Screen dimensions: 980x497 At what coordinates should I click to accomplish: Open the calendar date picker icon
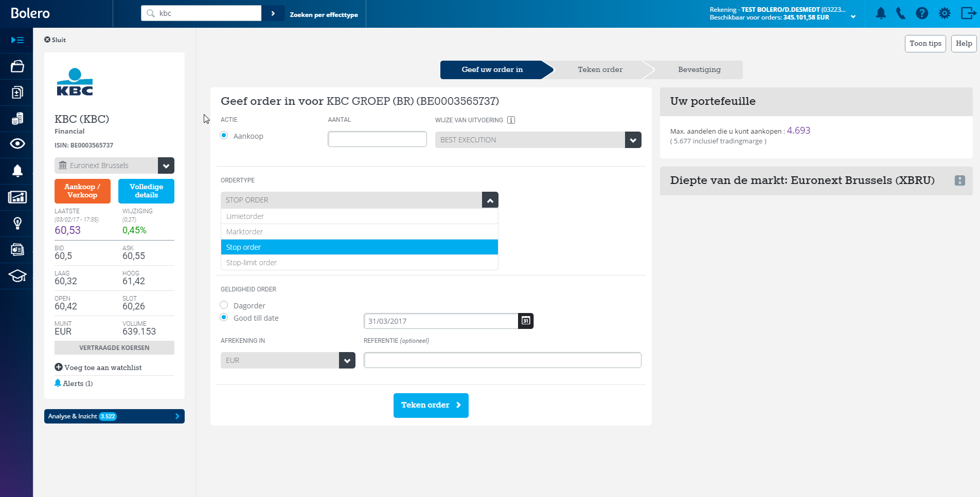click(526, 321)
